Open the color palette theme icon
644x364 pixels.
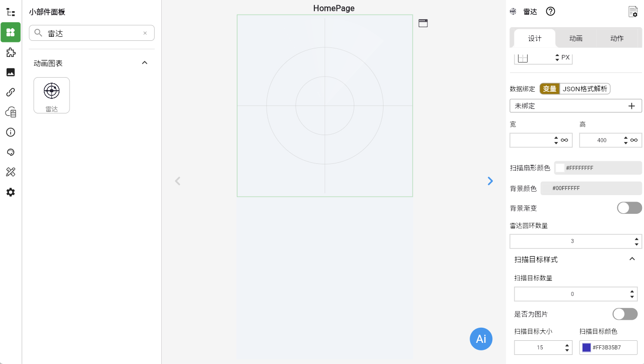[x=11, y=152]
